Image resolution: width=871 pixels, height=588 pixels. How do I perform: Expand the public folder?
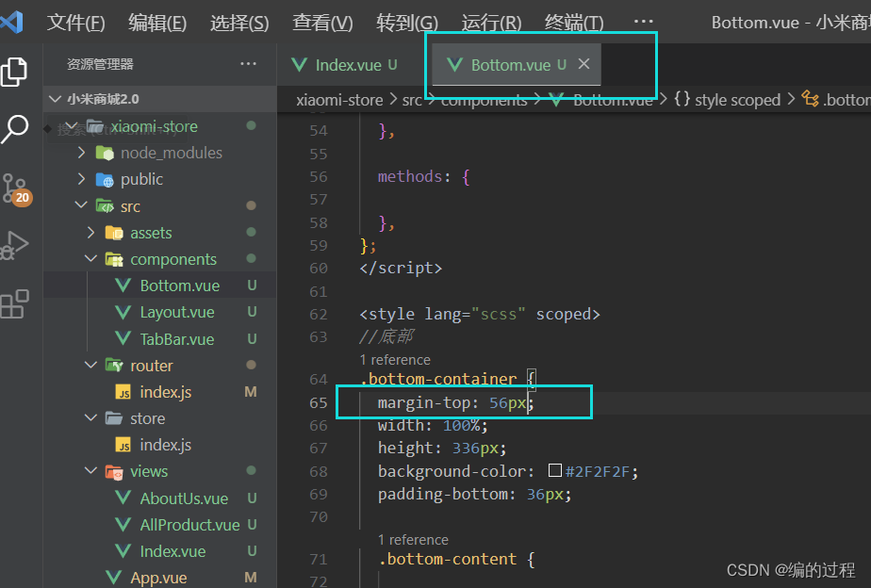tap(82, 179)
